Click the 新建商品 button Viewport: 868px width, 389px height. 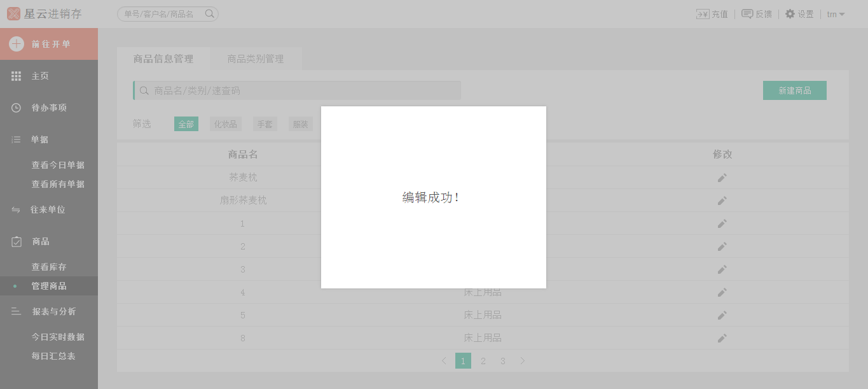(794, 90)
